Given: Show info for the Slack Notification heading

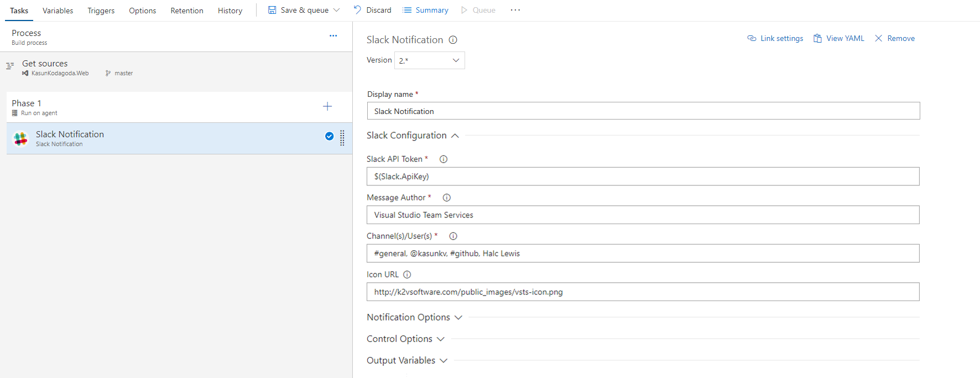Looking at the screenshot, I should pos(453,40).
